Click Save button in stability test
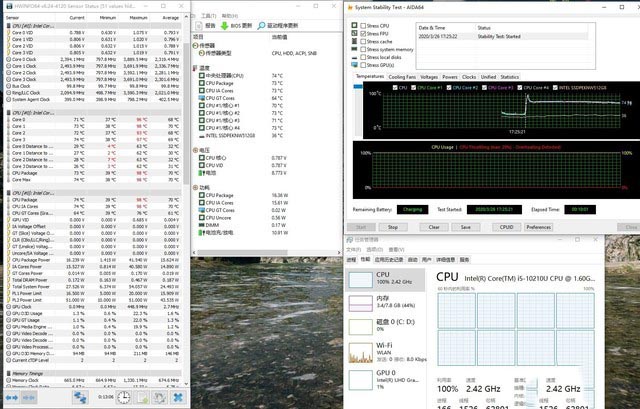 point(466,227)
